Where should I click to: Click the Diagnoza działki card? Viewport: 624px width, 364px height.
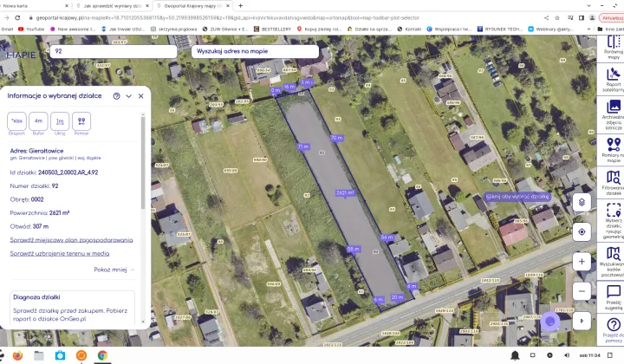[x=72, y=308]
